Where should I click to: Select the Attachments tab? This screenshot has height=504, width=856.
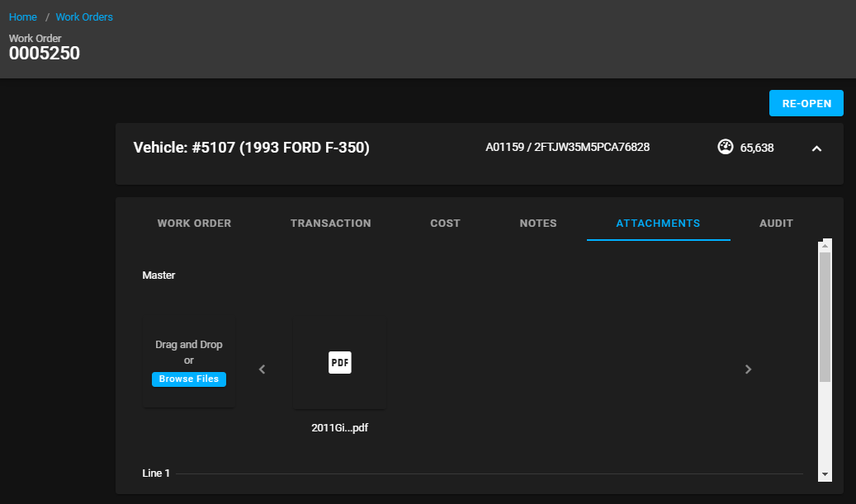(658, 224)
